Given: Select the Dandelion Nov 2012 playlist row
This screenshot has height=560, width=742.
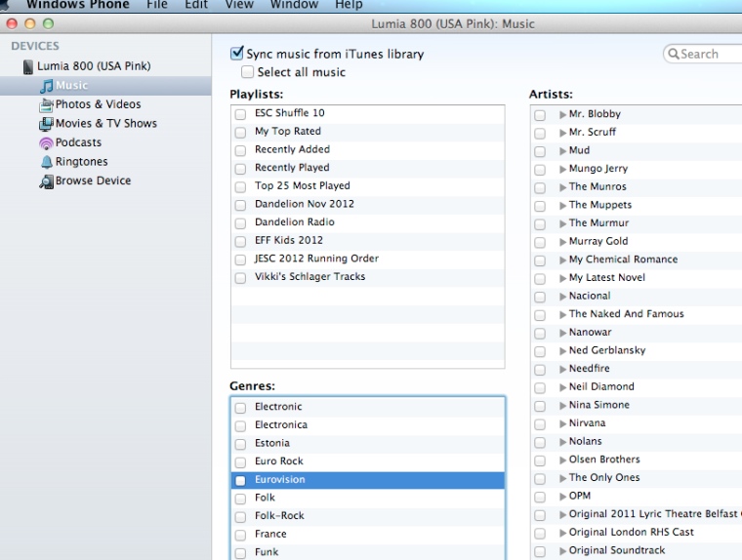Looking at the screenshot, I should click(x=368, y=204).
